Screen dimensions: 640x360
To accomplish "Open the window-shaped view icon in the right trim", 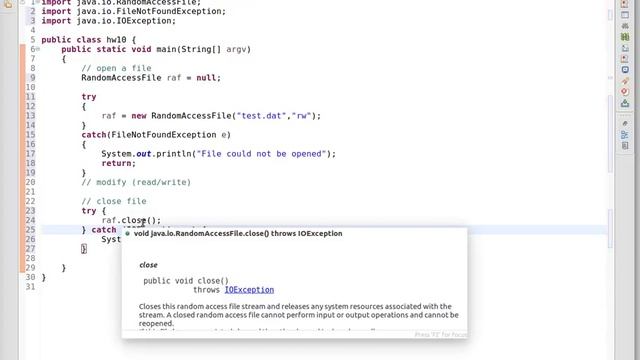I will point(625,15).
